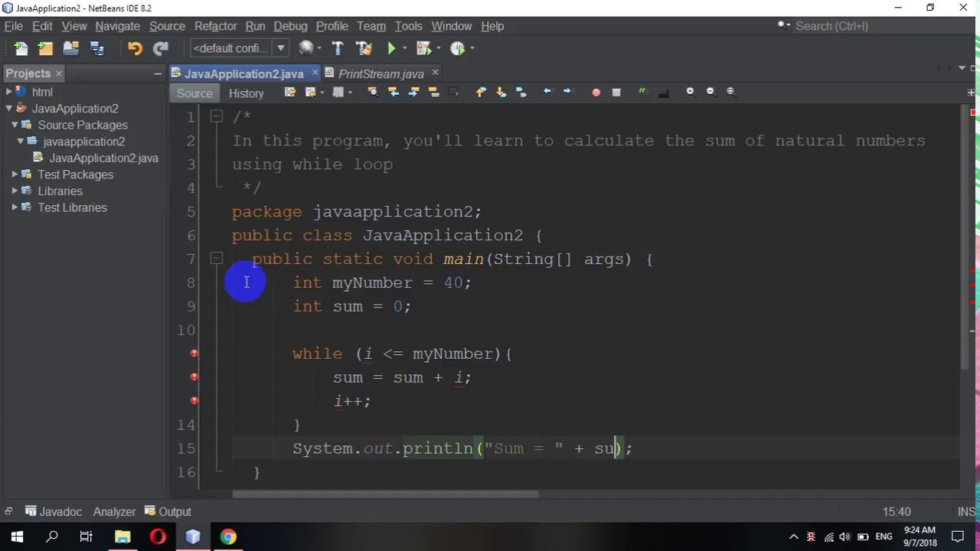Open the Tools menu
Image resolution: width=980 pixels, height=551 pixels.
pos(408,26)
